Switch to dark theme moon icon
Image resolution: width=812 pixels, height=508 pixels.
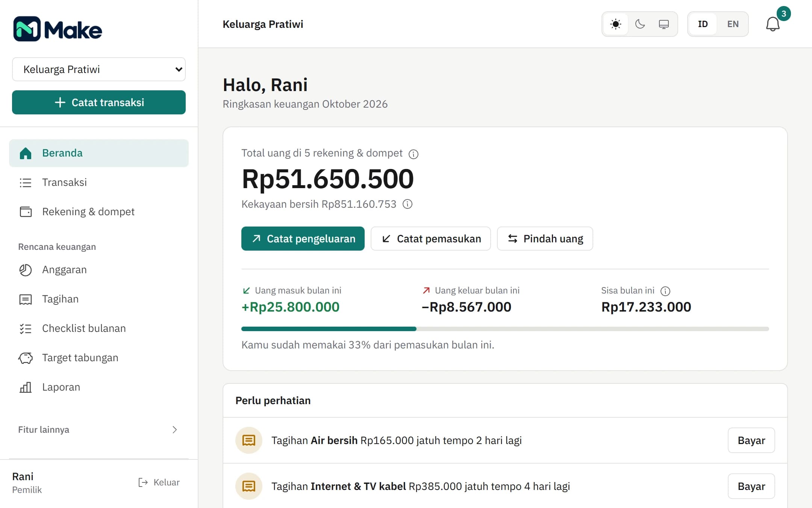pos(640,24)
